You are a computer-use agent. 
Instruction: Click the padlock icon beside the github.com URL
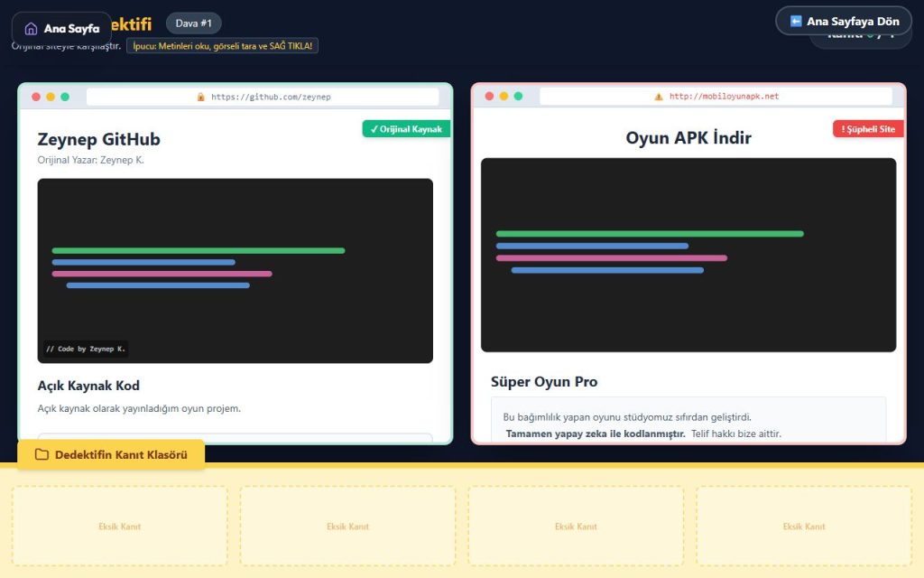pyautogui.click(x=201, y=97)
